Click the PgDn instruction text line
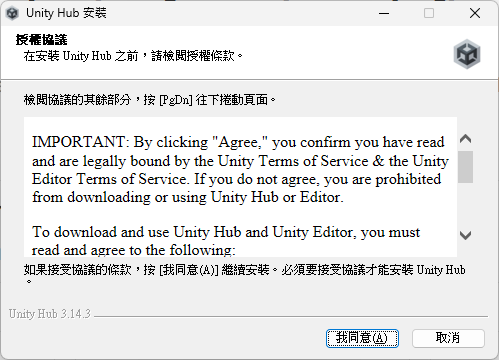The image size is (499, 360). tap(150, 100)
